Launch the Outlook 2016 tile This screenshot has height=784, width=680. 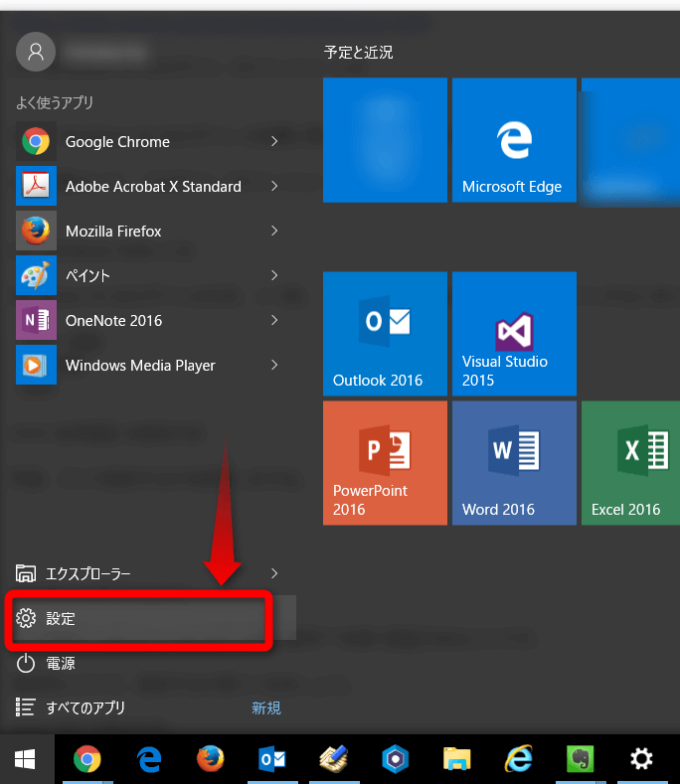click(x=385, y=333)
